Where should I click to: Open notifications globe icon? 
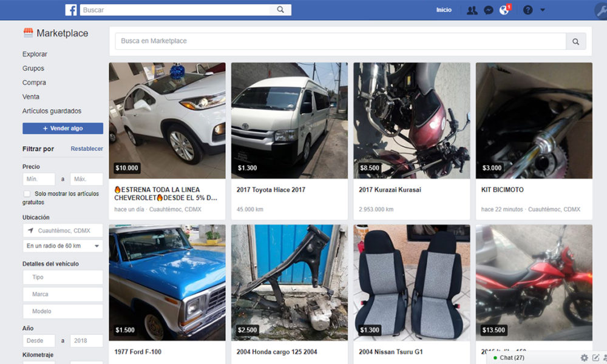pos(504,10)
